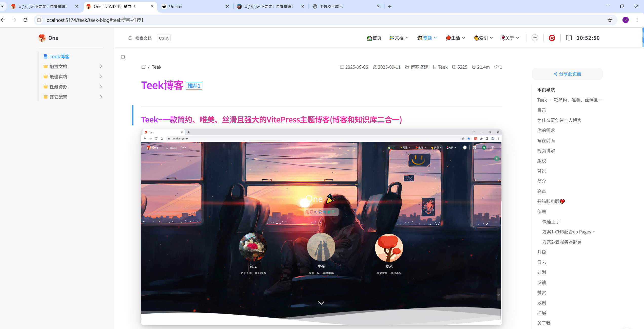Viewport: 644px width, 329px height.
Task: Reload the page
Action: point(26,20)
